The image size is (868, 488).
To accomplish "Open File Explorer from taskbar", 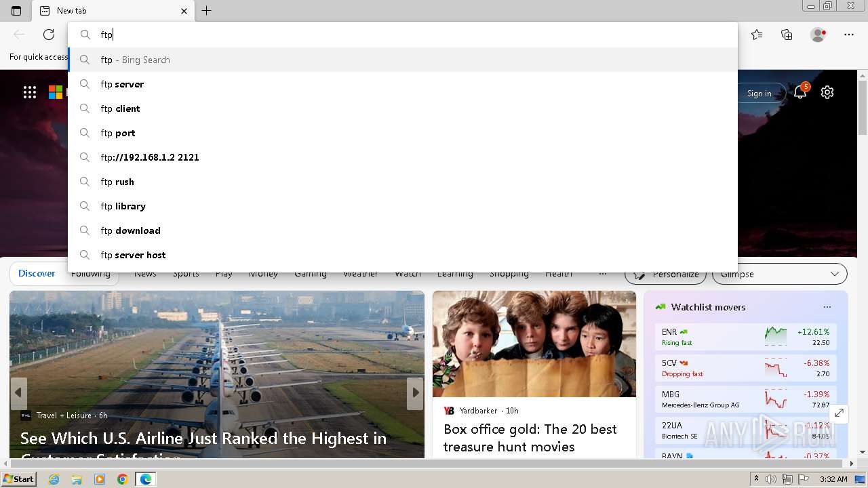I will click(x=77, y=479).
